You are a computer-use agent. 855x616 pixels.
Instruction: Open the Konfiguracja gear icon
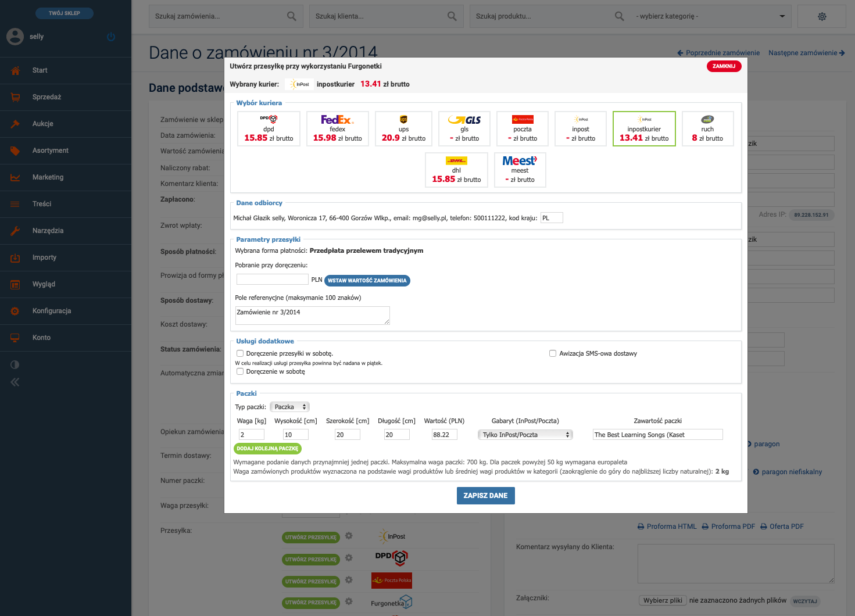pyautogui.click(x=15, y=311)
